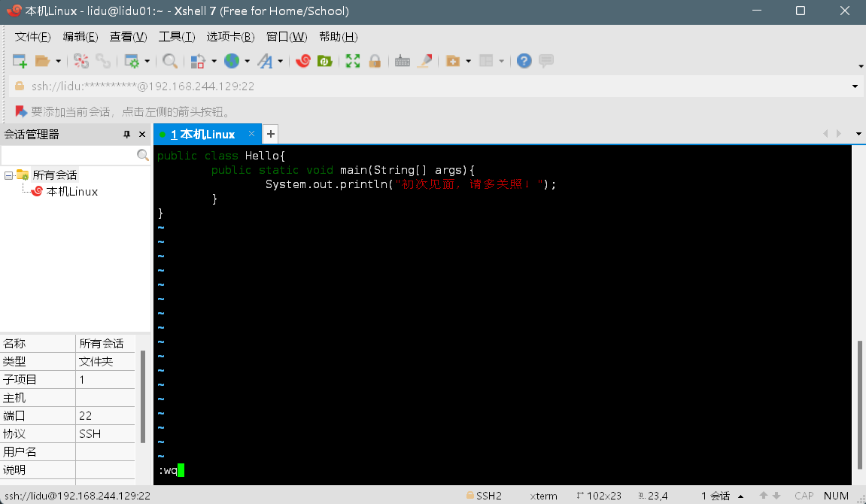Click the session search magnifier icon
The width and height of the screenshot is (866, 504).
click(142, 155)
